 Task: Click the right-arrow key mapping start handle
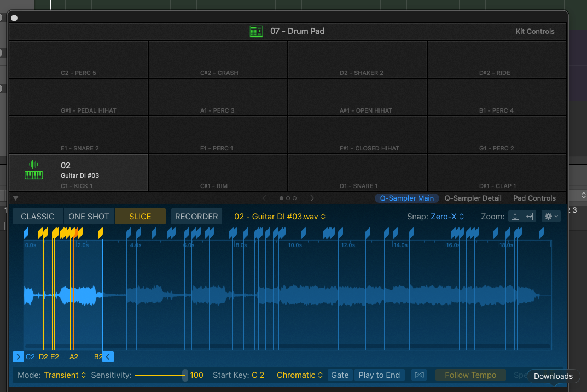18,357
